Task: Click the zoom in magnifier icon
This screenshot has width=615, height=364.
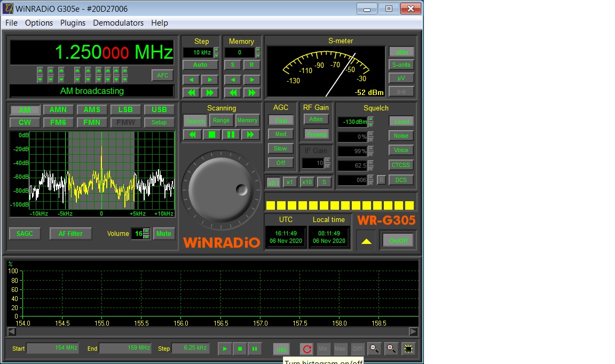Action: (x=392, y=349)
